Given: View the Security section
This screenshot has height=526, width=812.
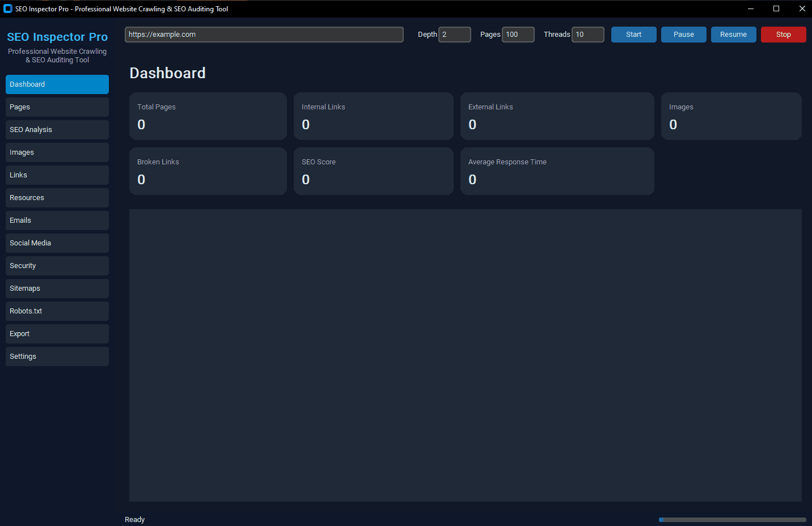Looking at the screenshot, I should [x=57, y=266].
